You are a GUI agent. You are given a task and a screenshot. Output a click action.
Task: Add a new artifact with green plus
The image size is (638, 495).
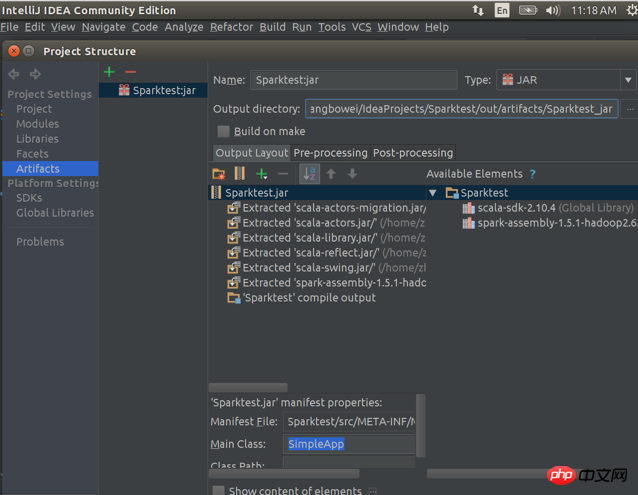coord(109,72)
